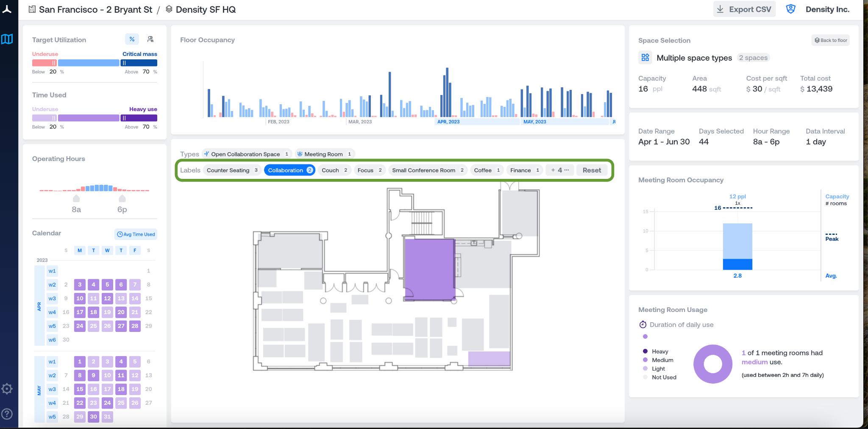The image size is (868, 429).
Task: Open the help question mark icon
Action: pyautogui.click(x=7, y=414)
